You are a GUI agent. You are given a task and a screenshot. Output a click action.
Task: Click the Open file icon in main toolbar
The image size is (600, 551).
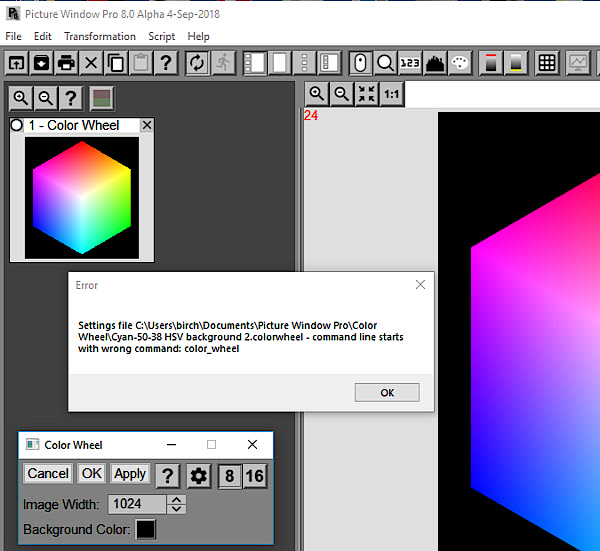click(x=16, y=63)
